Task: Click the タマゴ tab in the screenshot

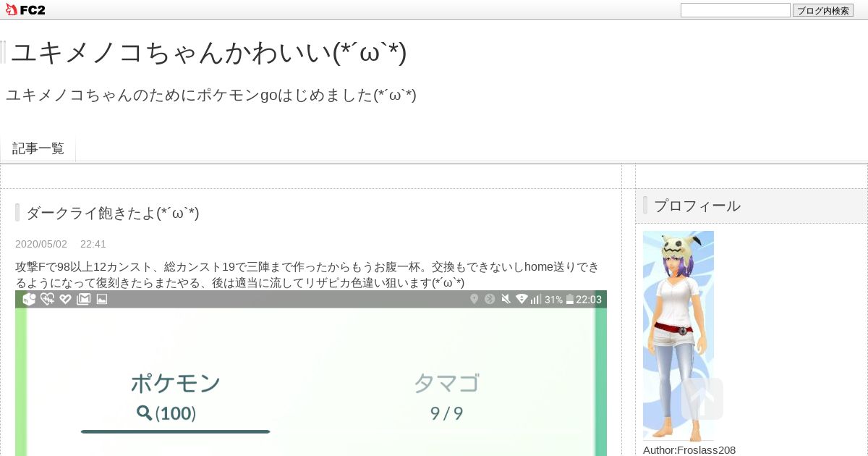Action: click(x=447, y=383)
